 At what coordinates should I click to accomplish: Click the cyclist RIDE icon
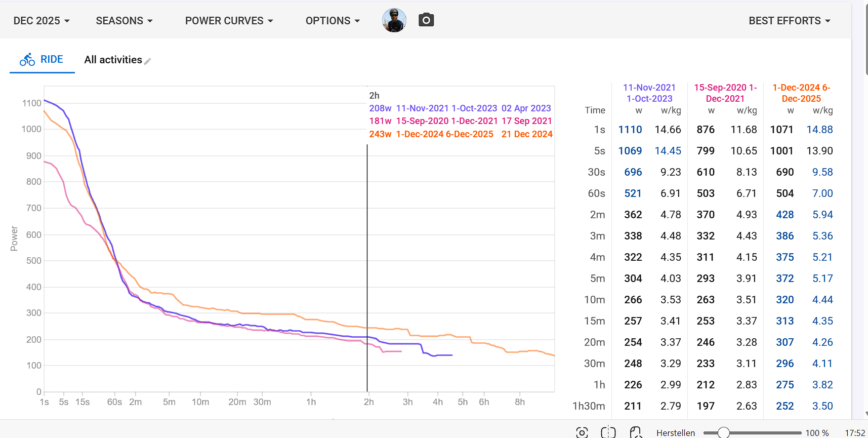coord(27,60)
